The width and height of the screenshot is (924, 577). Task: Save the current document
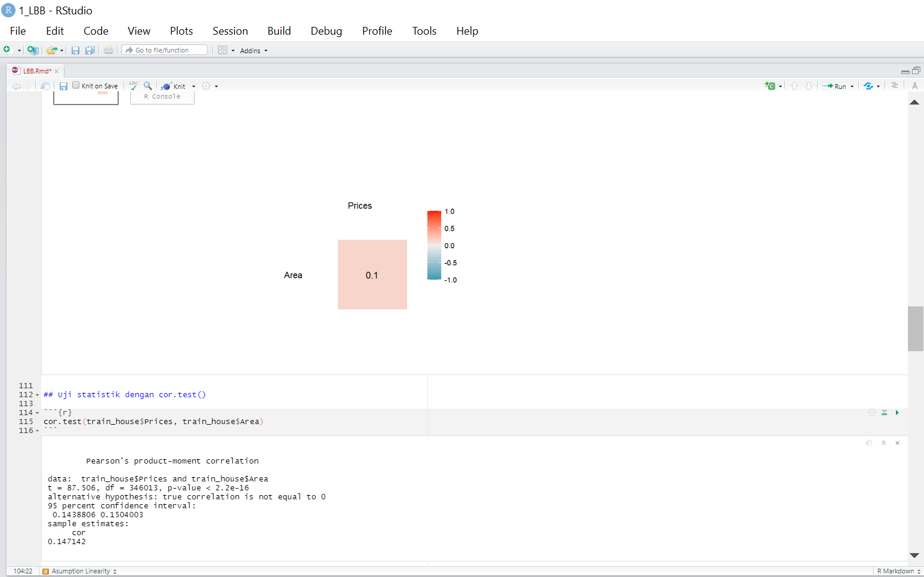(63, 85)
